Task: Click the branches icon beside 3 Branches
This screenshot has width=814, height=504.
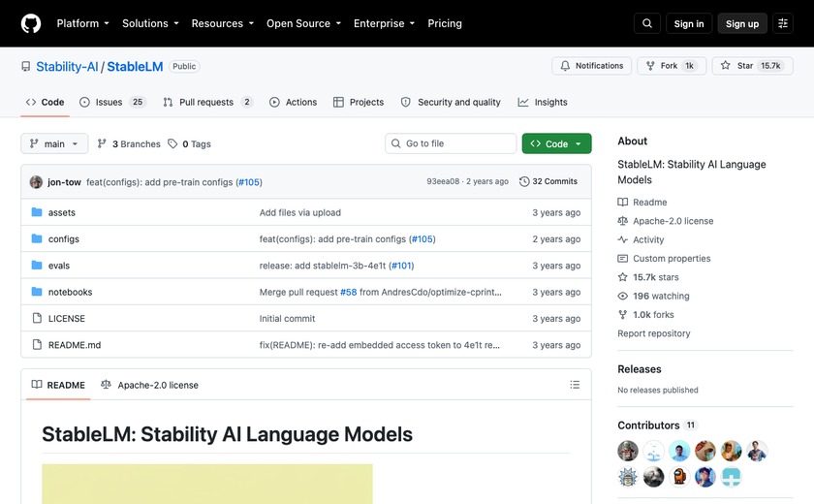Action: point(102,143)
